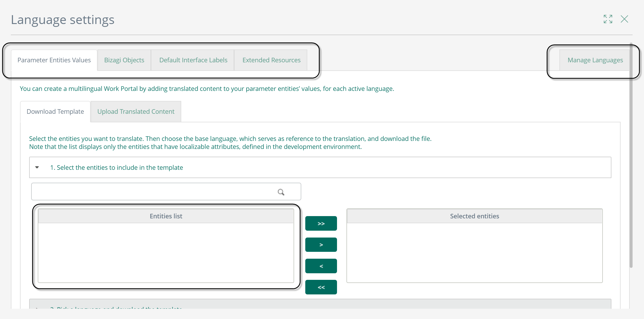Click the search magnifier icon in entity filter
This screenshot has width=644, height=319.
click(x=281, y=191)
